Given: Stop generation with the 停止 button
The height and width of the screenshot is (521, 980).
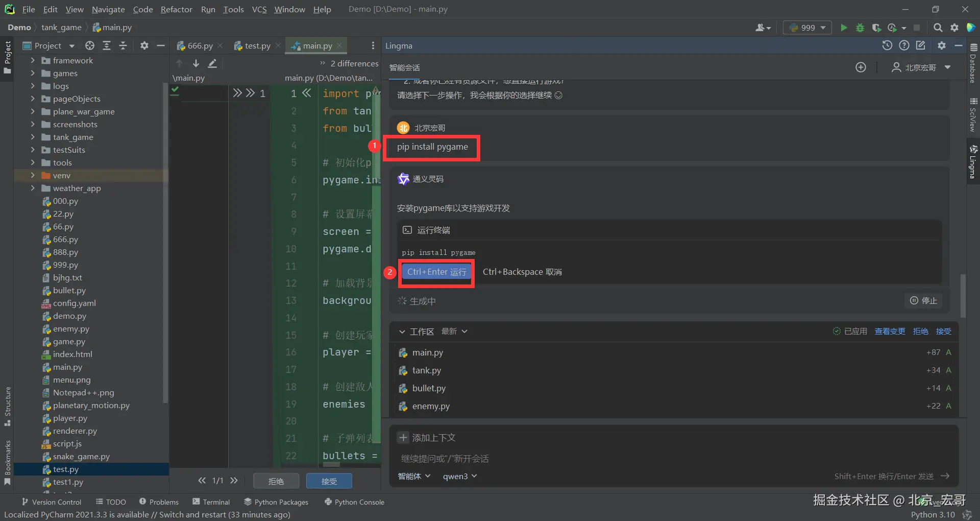Looking at the screenshot, I should pos(924,301).
